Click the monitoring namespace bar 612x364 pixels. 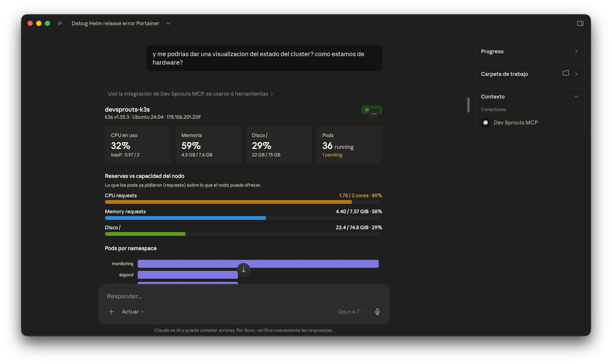coord(258,264)
